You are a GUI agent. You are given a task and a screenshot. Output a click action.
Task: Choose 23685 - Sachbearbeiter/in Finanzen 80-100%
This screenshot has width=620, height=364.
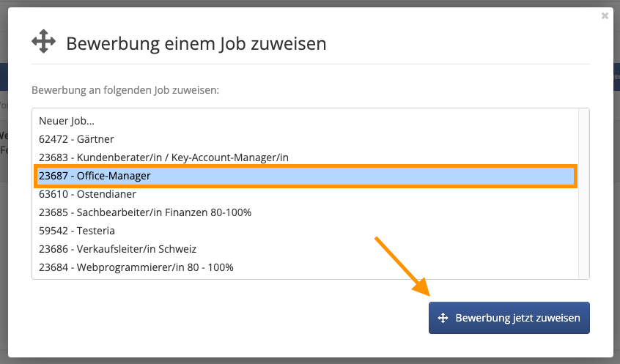pos(305,212)
